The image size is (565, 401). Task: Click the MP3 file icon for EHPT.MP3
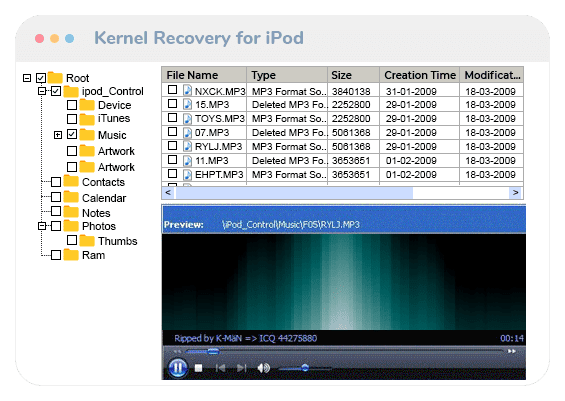point(187,174)
